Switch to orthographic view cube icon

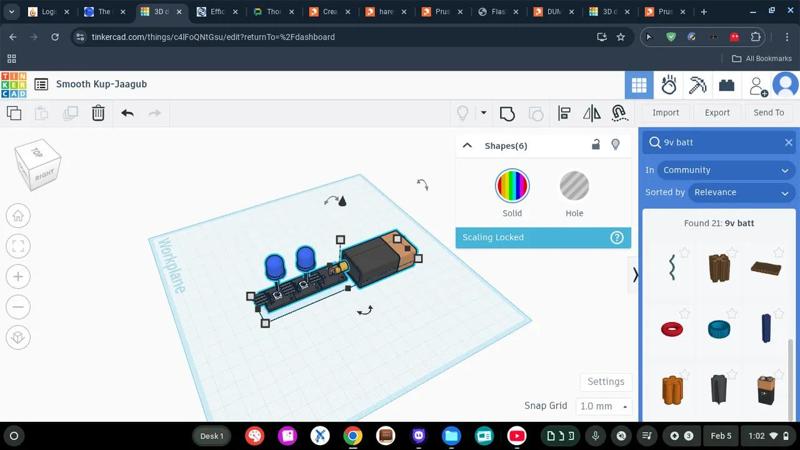tap(18, 337)
